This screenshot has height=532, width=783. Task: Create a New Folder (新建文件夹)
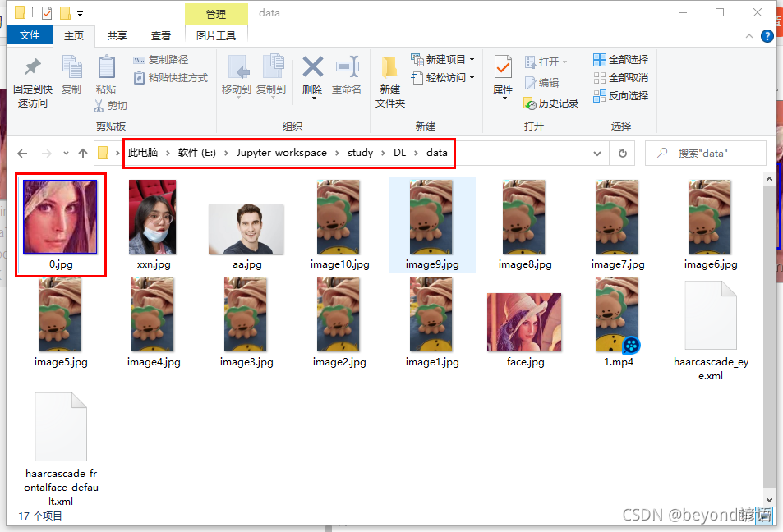(390, 82)
